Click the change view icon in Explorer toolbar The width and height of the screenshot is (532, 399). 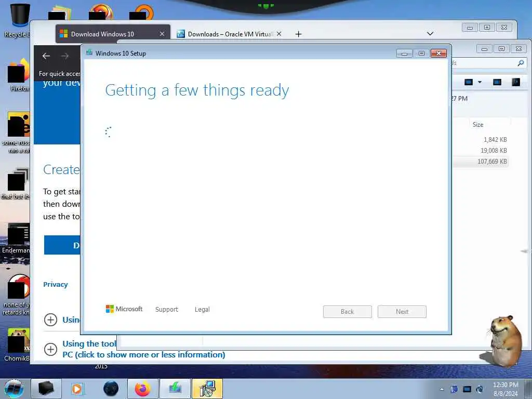(469, 82)
